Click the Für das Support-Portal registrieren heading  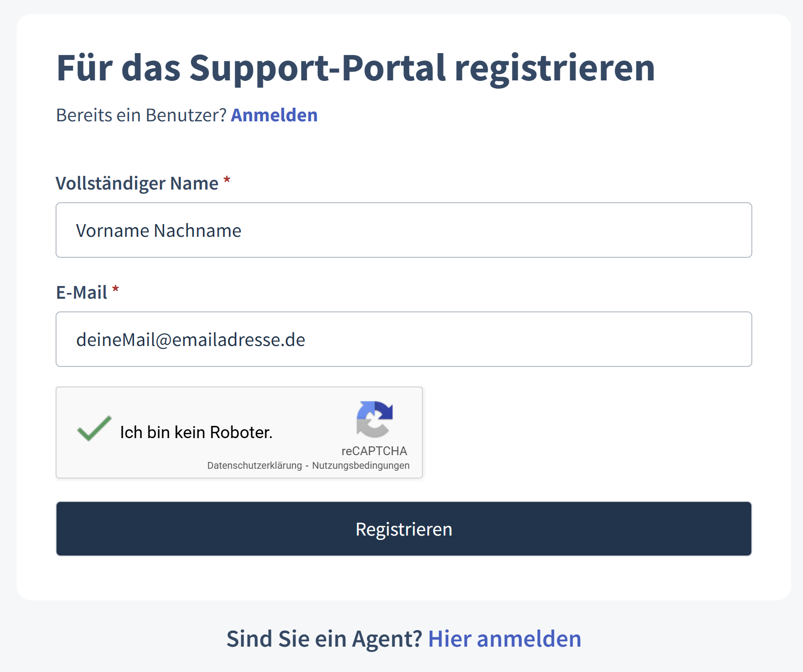356,68
